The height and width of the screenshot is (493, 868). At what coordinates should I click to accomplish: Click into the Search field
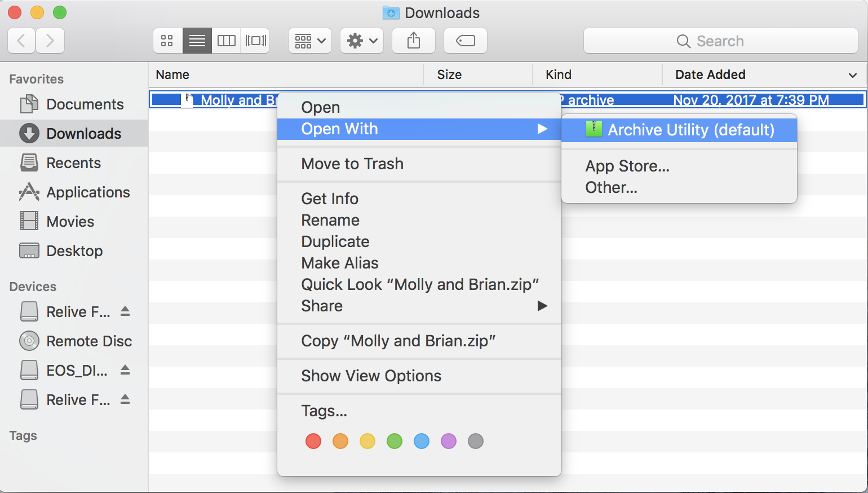[720, 41]
